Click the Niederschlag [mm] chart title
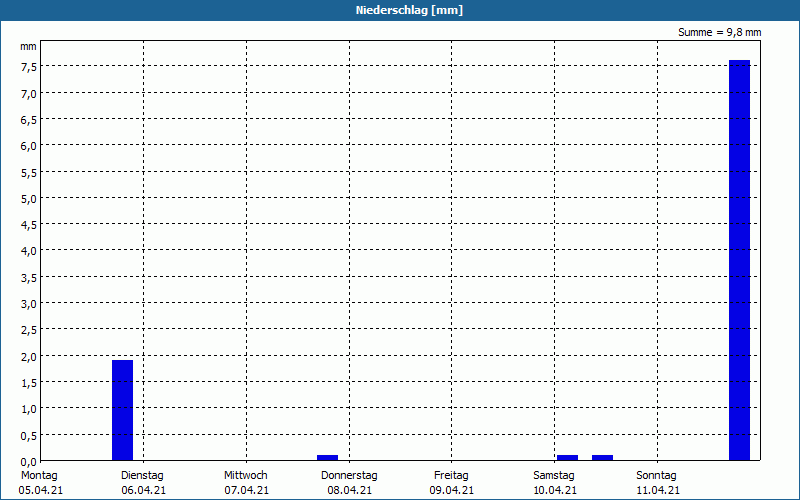The image size is (800, 500). tap(409, 10)
